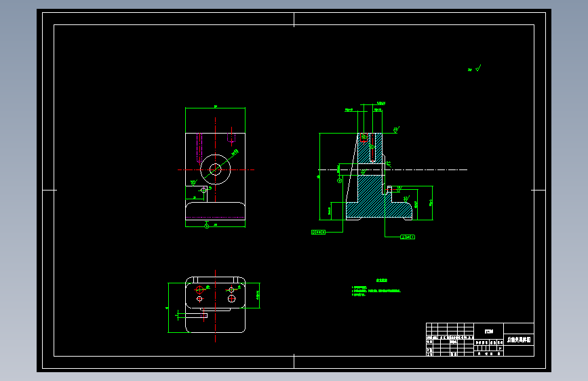Select the diagonal diameter leader on large circle
The height and width of the screenshot is (381, 588).
point(221,164)
